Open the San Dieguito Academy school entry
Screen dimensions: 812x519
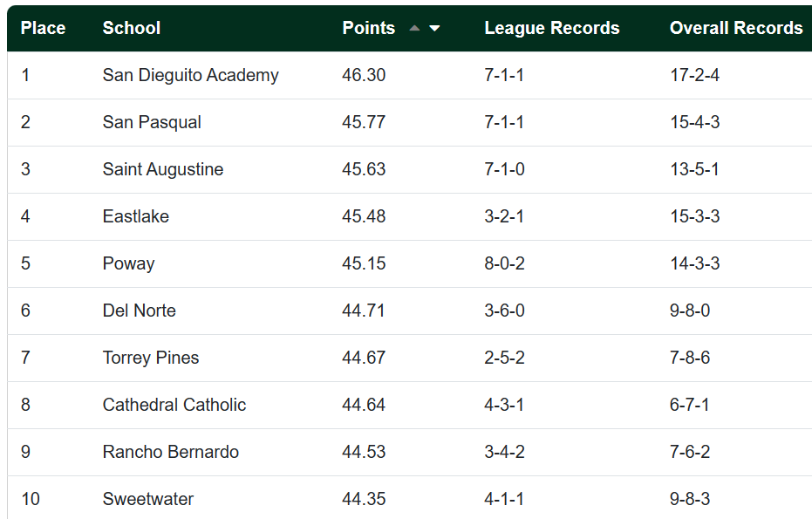[x=190, y=75]
